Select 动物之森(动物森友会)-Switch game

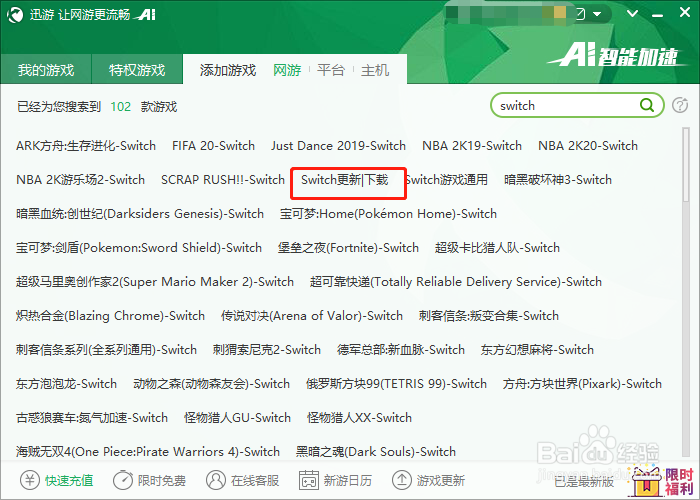(212, 383)
